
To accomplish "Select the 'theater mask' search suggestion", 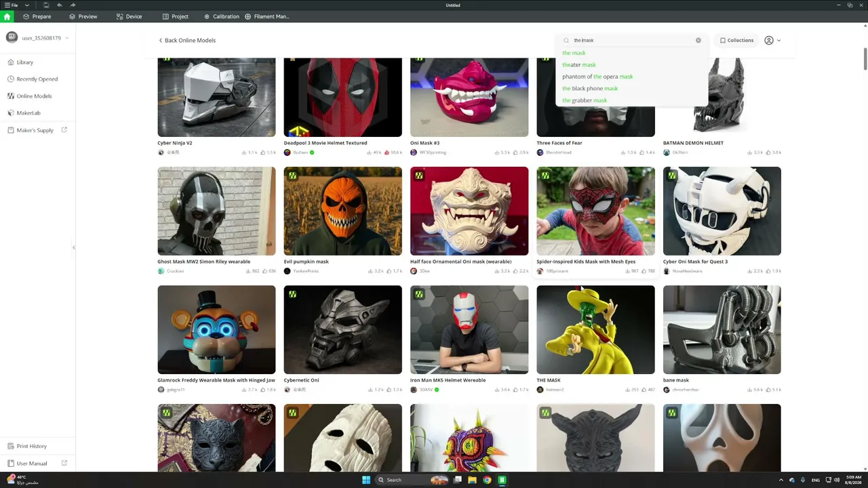I will (x=579, y=65).
